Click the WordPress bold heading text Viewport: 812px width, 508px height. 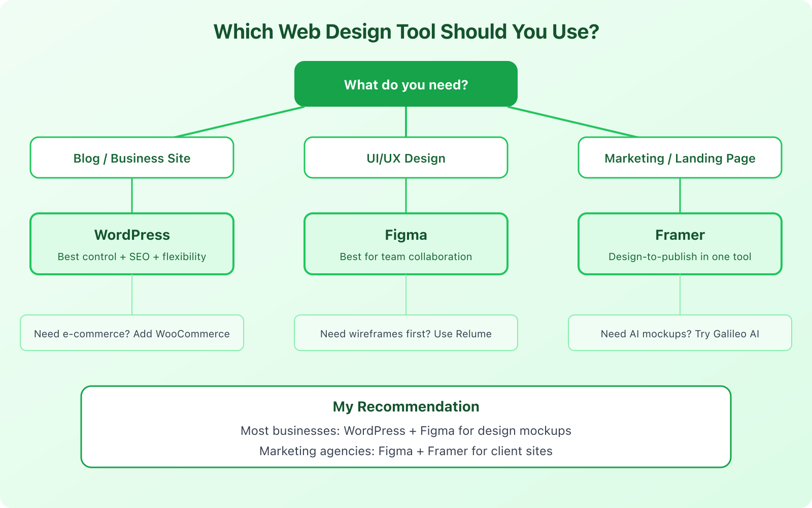tap(132, 235)
